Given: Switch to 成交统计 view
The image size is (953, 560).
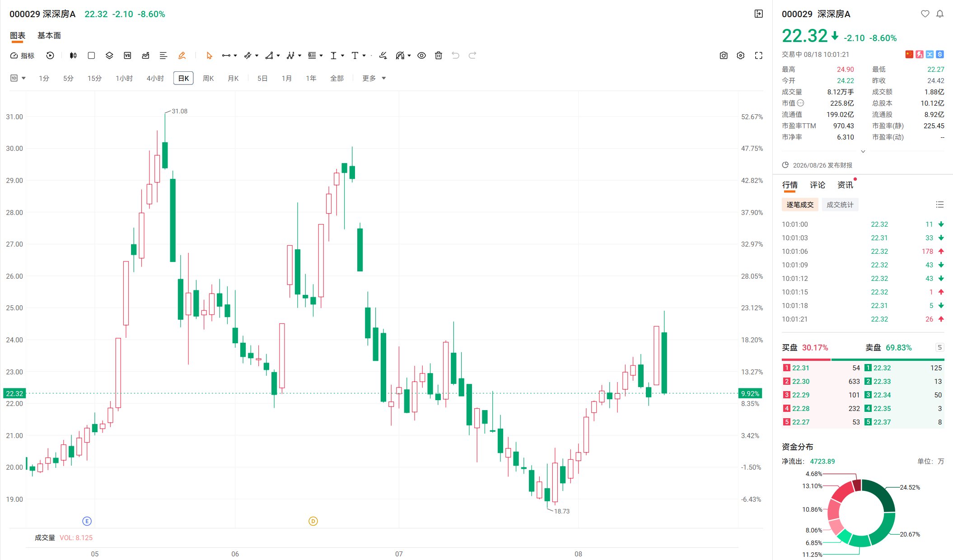Looking at the screenshot, I should 840,205.
